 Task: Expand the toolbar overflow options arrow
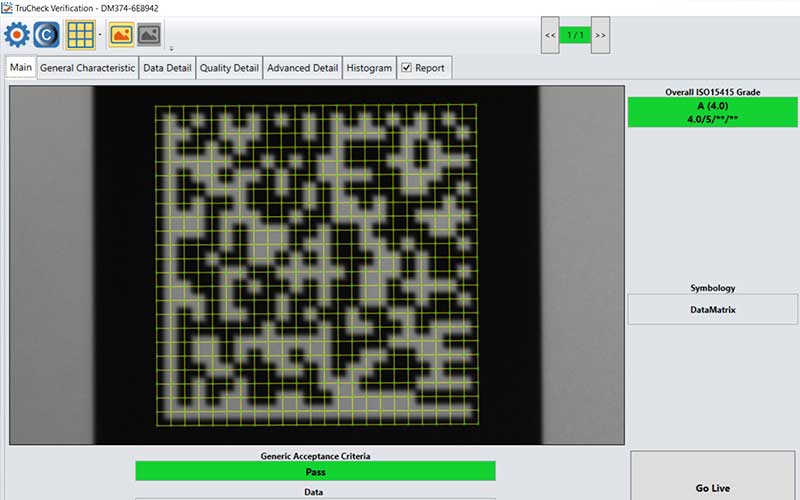coord(171,48)
